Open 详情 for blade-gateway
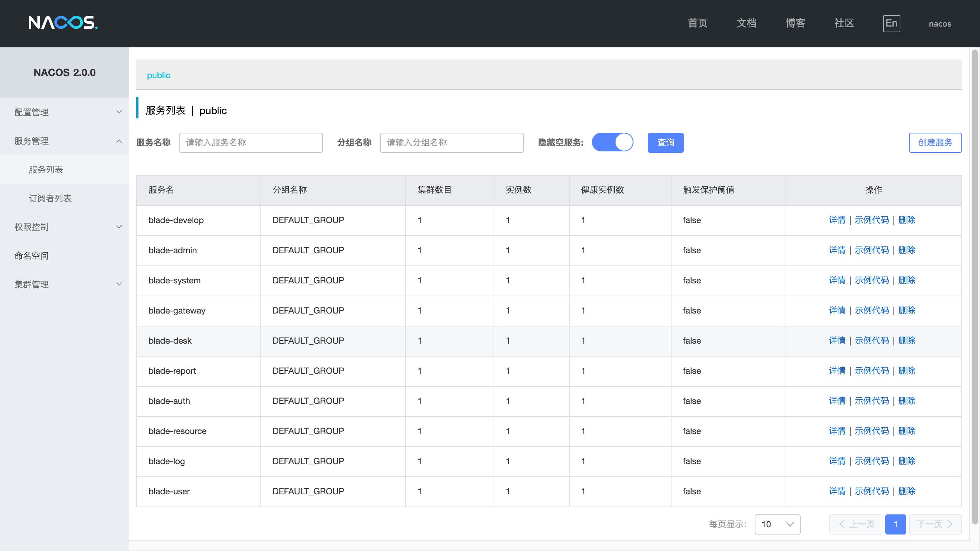 click(x=837, y=311)
